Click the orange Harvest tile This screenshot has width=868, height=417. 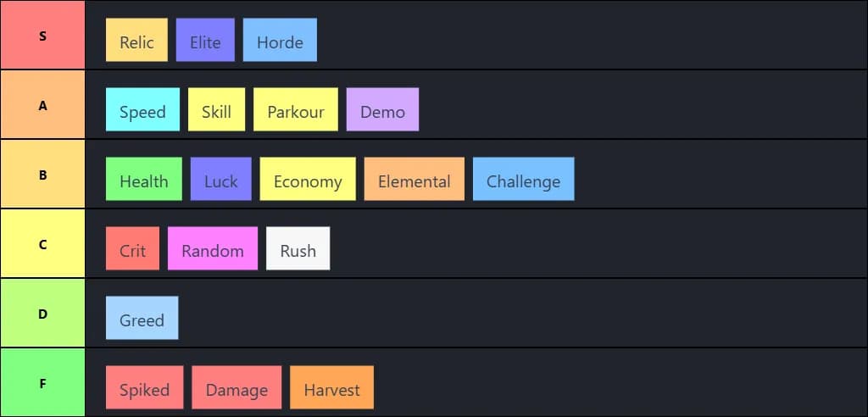click(331, 387)
